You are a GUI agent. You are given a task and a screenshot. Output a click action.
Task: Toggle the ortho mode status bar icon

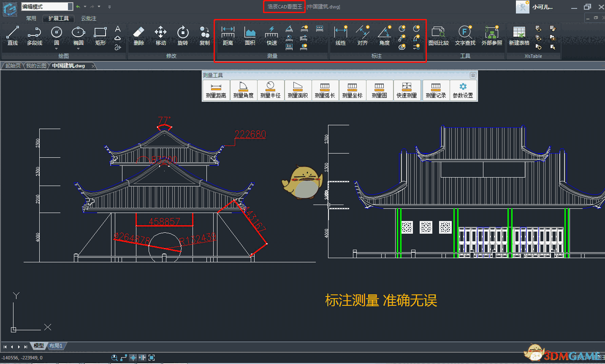pos(124,358)
